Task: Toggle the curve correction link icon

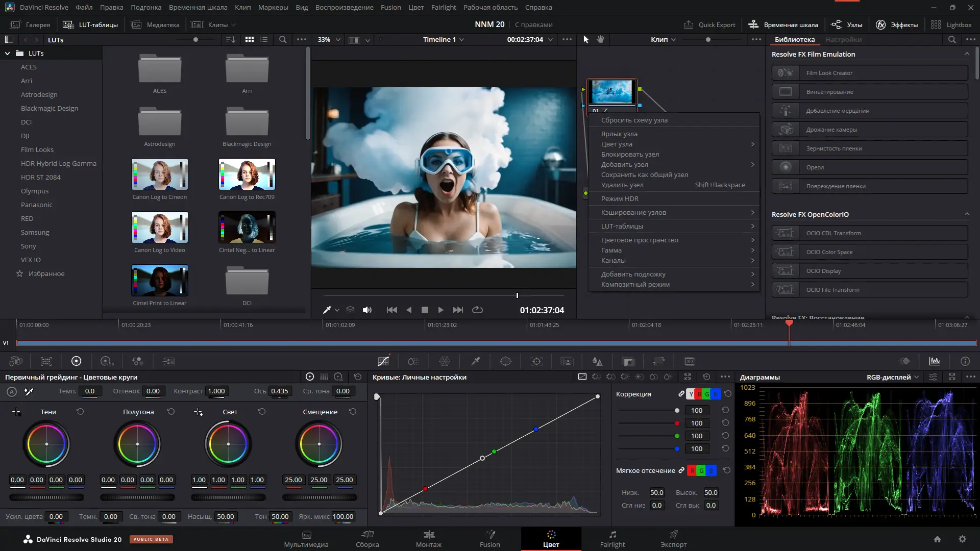Action: [681, 394]
